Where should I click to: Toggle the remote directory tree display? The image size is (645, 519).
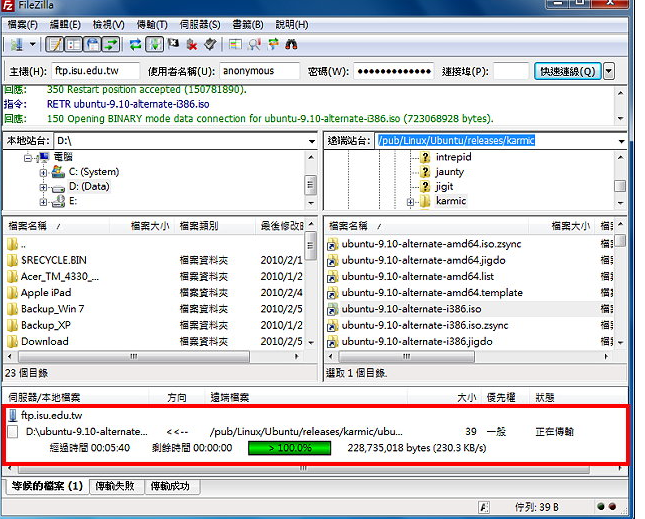pyautogui.click(x=93, y=44)
